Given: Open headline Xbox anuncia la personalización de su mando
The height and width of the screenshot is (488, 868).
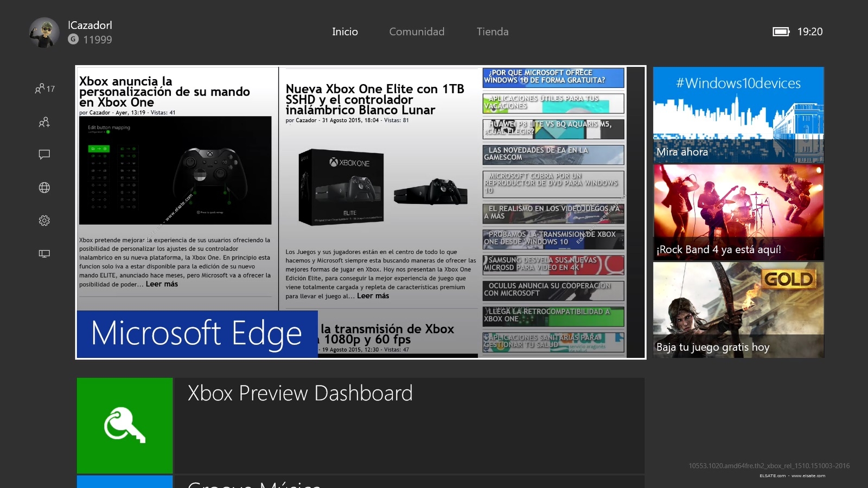Looking at the screenshot, I should (x=164, y=92).
